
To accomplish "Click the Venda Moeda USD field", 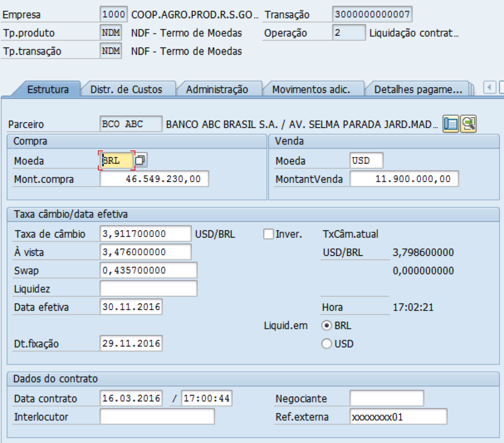I will click(x=366, y=160).
